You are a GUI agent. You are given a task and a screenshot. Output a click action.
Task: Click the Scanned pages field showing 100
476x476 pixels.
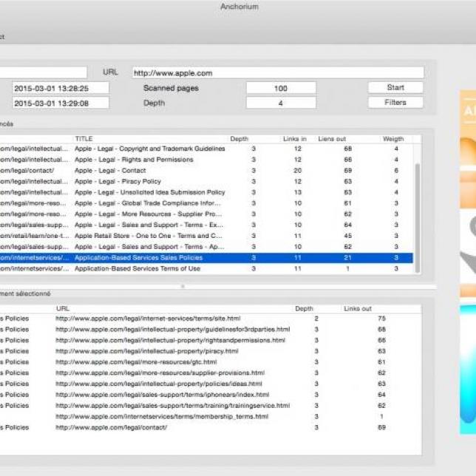coord(281,88)
